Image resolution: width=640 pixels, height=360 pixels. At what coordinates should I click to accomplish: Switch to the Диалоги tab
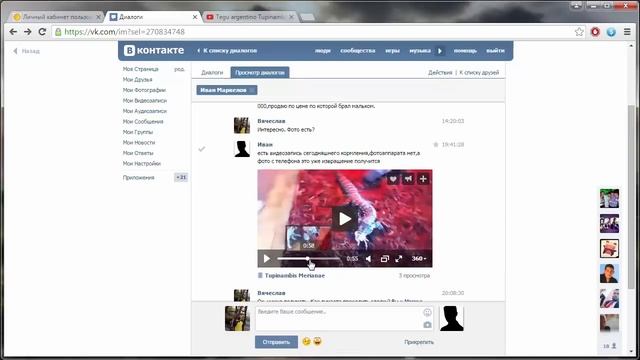[212, 73]
